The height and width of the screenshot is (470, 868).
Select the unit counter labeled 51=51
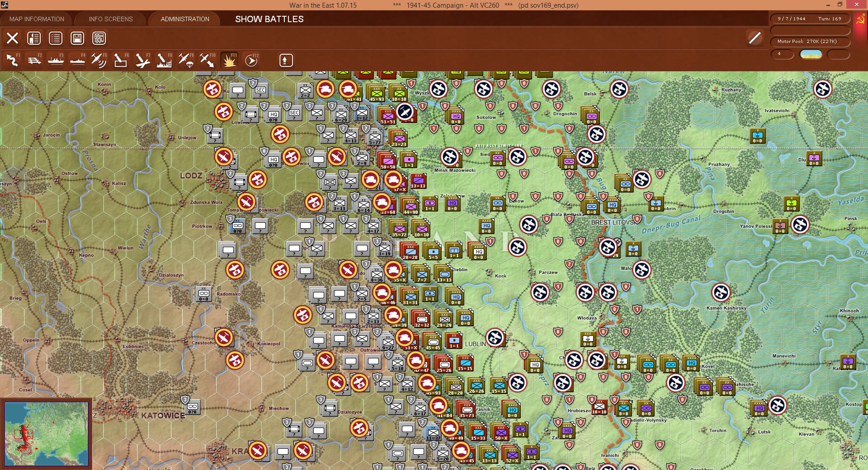388,116
